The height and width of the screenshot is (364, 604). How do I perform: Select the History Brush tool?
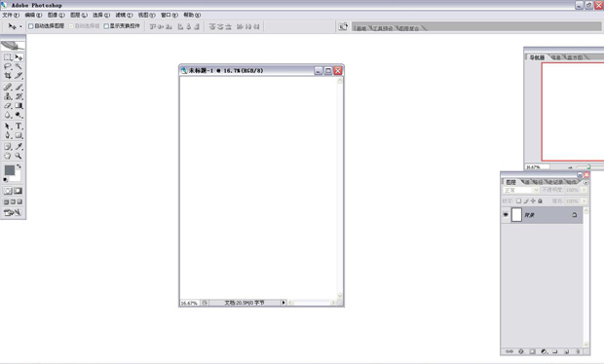[19, 96]
